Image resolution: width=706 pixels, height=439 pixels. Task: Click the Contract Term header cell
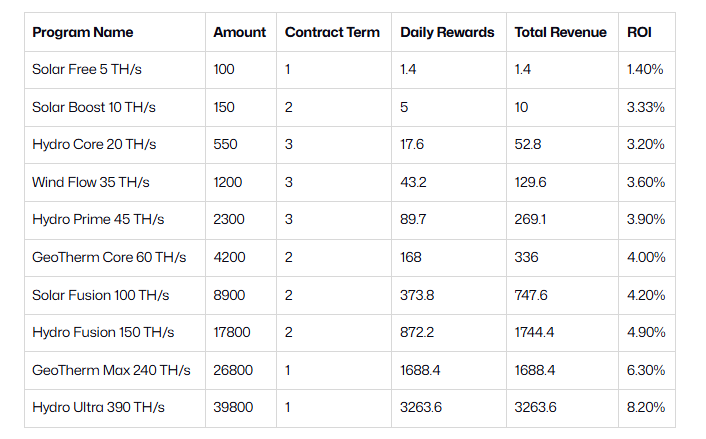pos(332,32)
